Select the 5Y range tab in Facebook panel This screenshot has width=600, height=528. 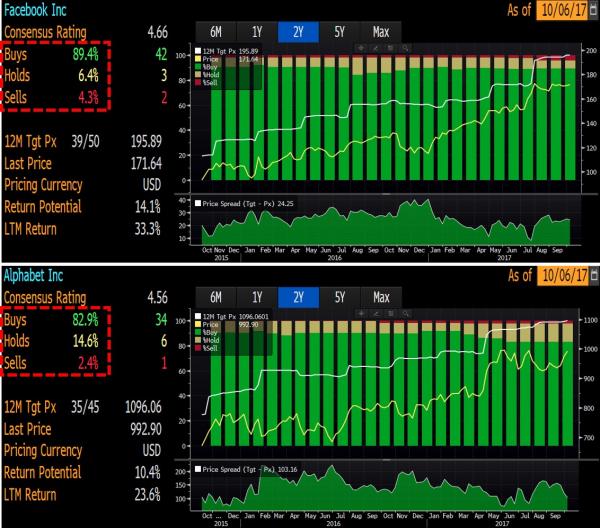point(339,32)
